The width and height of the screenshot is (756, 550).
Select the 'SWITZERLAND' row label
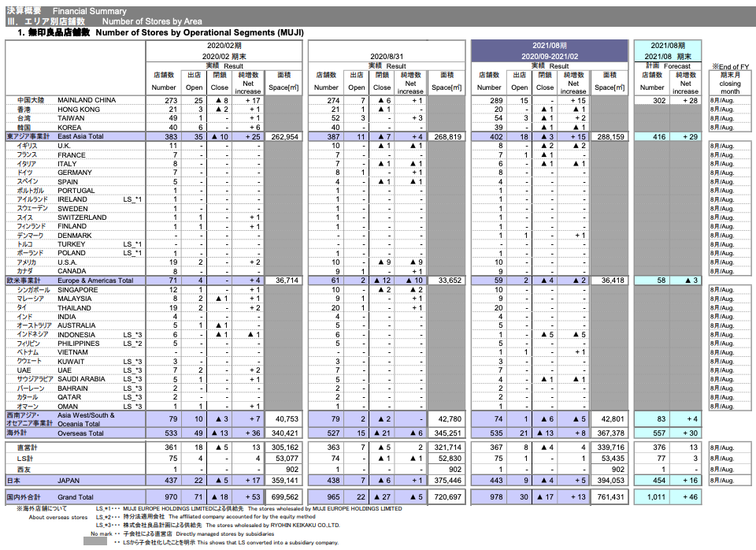pyautogui.click(x=82, y=217)
